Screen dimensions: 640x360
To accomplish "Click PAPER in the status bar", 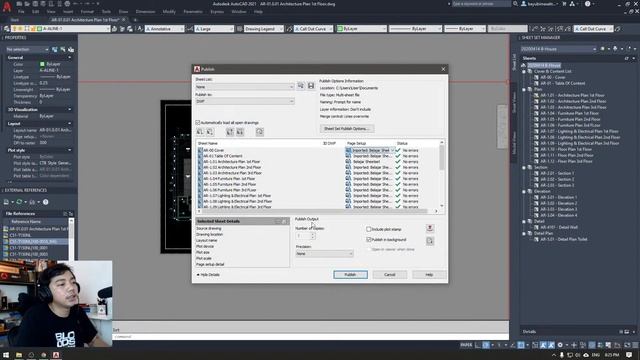I will click(x=466, y=345).
